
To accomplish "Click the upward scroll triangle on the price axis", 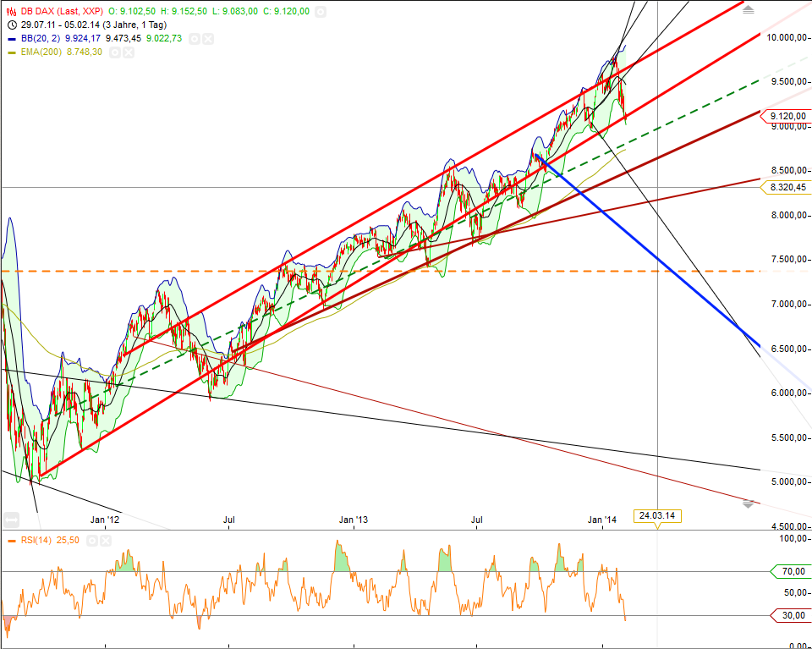I will click(x=748, y=10).
